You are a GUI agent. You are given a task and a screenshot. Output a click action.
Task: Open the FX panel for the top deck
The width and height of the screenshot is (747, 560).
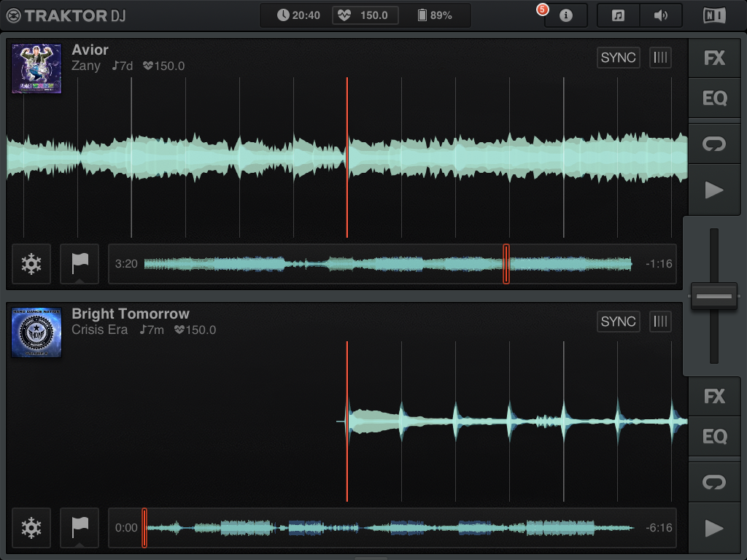point(714,58)
